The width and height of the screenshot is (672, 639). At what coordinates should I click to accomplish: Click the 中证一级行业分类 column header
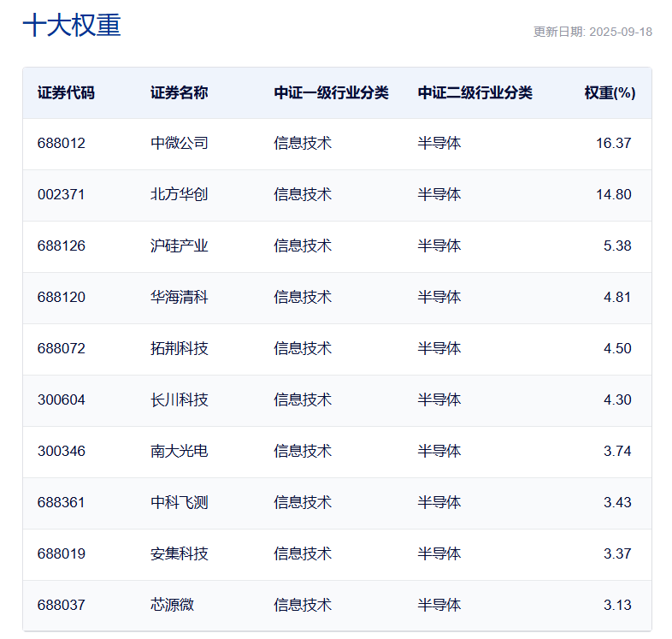[x=331, y=92]
